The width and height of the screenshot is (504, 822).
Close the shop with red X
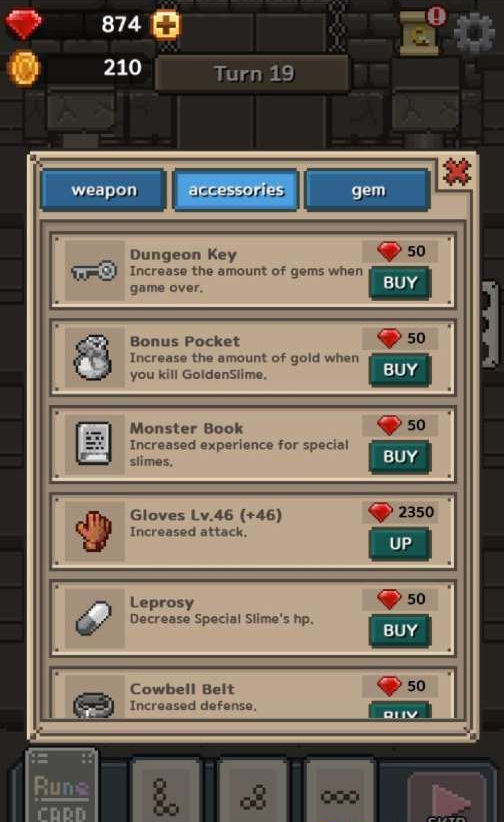tap(457, 172)
